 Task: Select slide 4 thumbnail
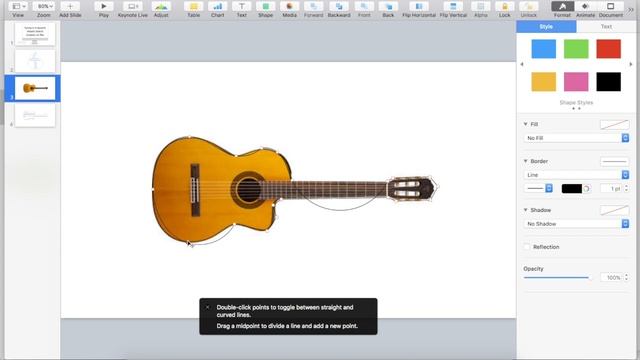coord(35,116)
